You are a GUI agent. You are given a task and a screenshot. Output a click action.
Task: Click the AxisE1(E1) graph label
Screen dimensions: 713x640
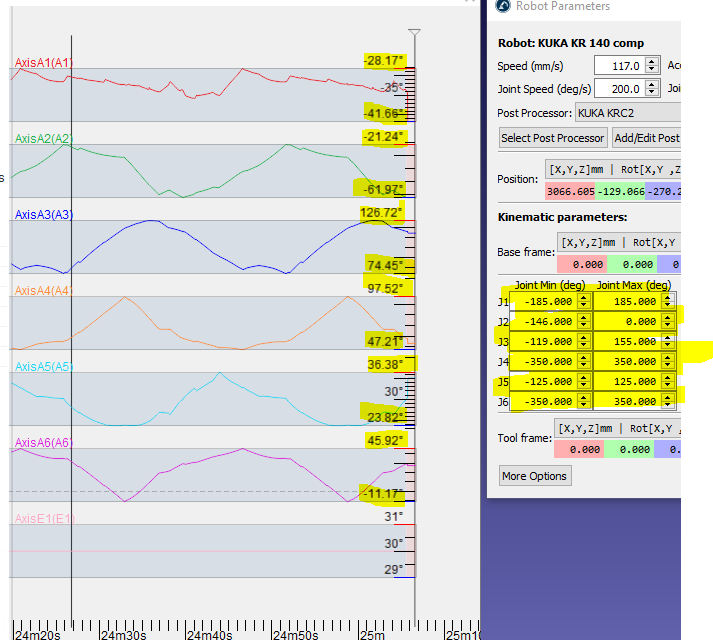point(45,518)
